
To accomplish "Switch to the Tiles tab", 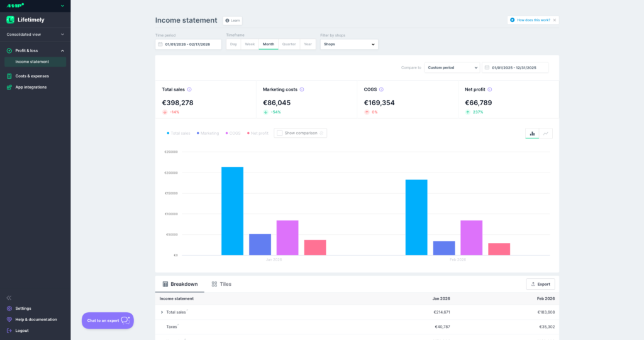I will [221, 284].
